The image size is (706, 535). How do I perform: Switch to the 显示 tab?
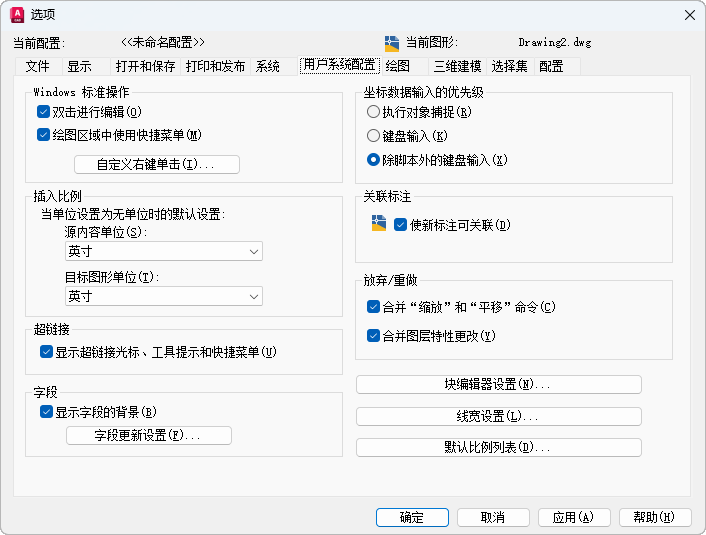point(80,66)
